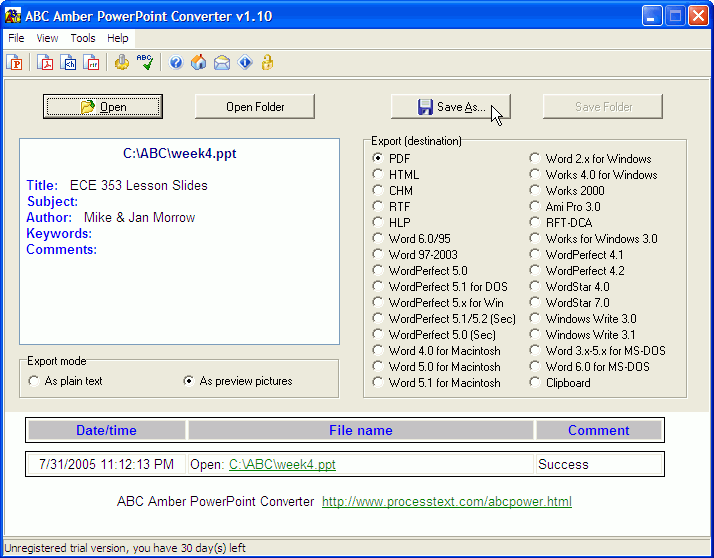The width and height of the screenshot is (714, 558).
Task: Click the Open Folder button
Action: click(x=255, y=107)
